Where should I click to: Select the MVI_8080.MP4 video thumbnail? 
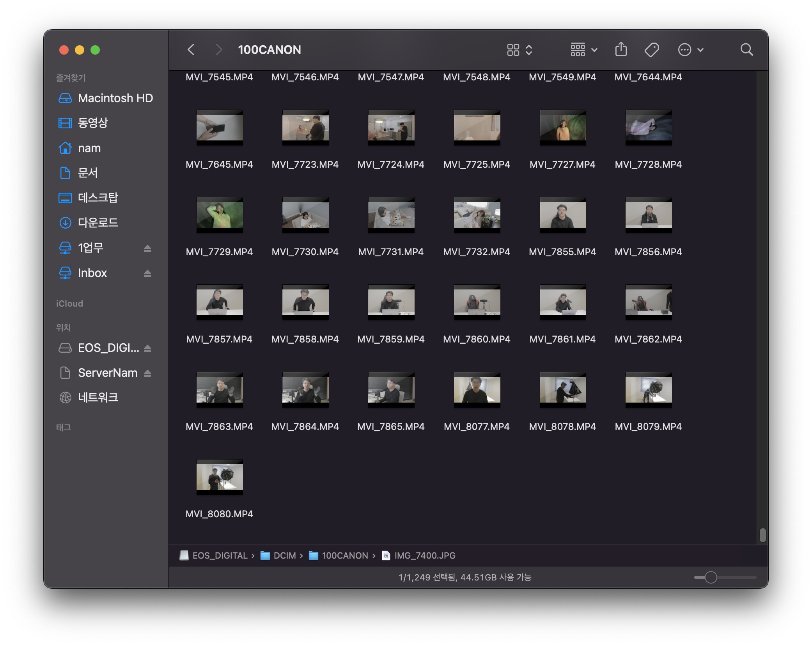pyautogui.click(x=220, y=477)
